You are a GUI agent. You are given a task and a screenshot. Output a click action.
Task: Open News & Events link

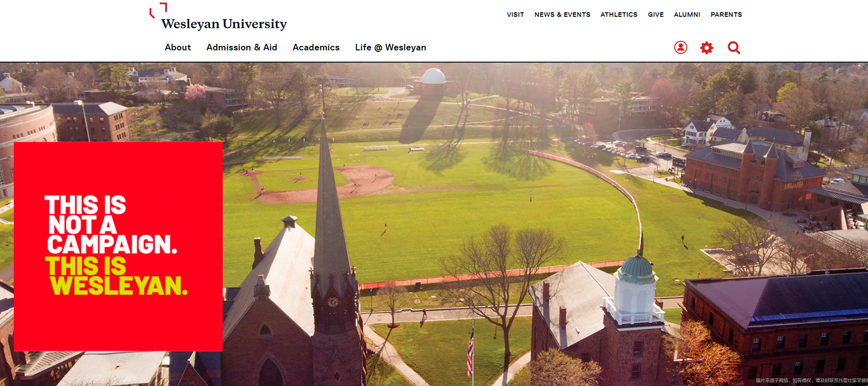562,15
